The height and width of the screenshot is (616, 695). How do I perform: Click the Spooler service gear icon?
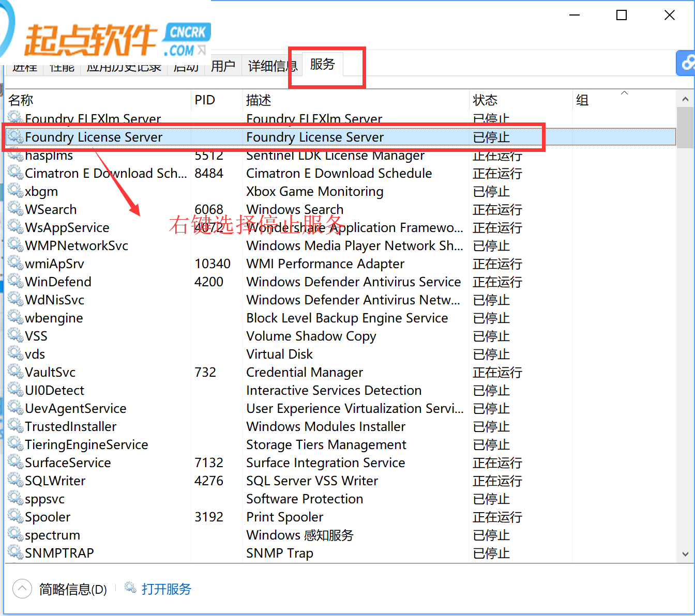15,516
